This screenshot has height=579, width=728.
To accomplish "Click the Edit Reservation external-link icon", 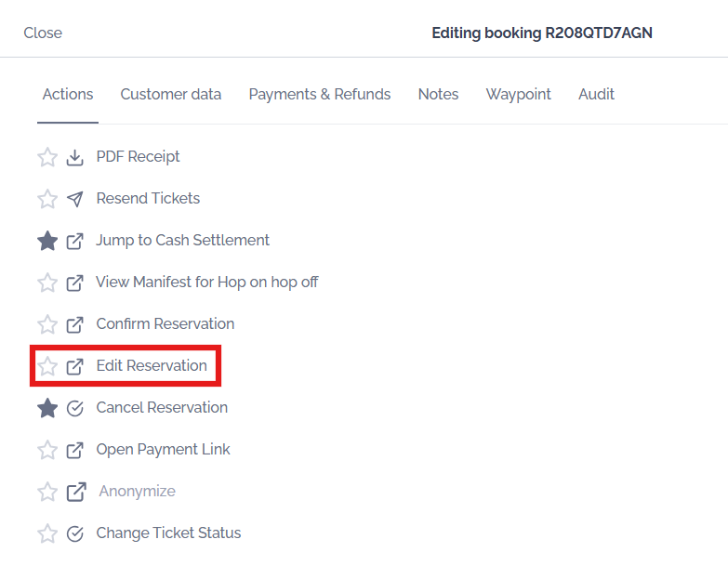I will 74,366.
